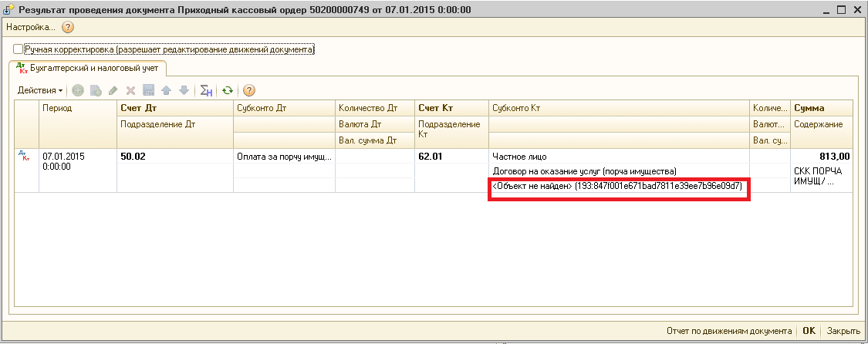Screen dimensions: 868x344
Task: Open the Настройка... menu
Action: tap(31, 26)
